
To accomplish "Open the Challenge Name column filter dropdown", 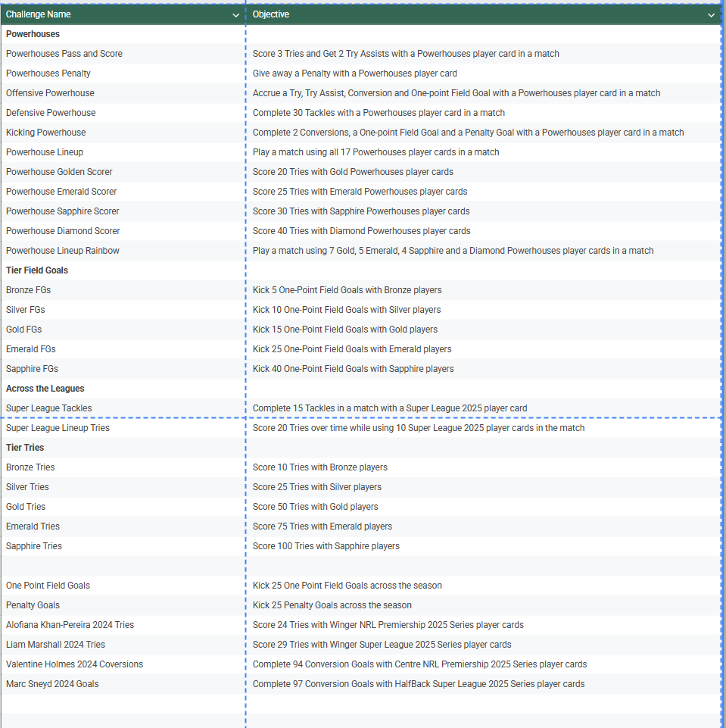I will pos(237,15).
